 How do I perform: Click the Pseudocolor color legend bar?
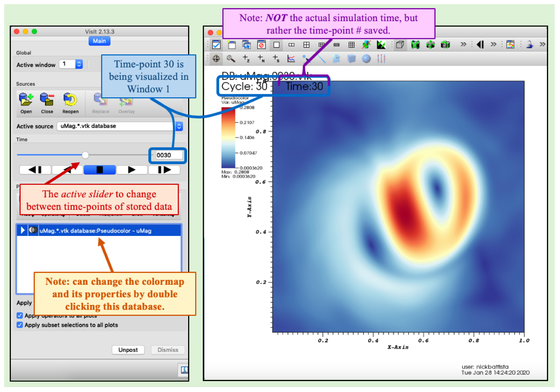(228, 137)
